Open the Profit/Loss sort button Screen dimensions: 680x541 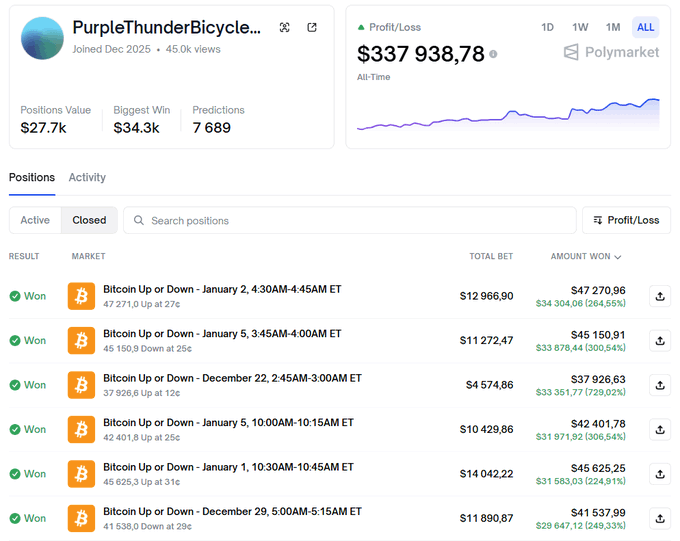pyautogui.click(x=626, y=220)
